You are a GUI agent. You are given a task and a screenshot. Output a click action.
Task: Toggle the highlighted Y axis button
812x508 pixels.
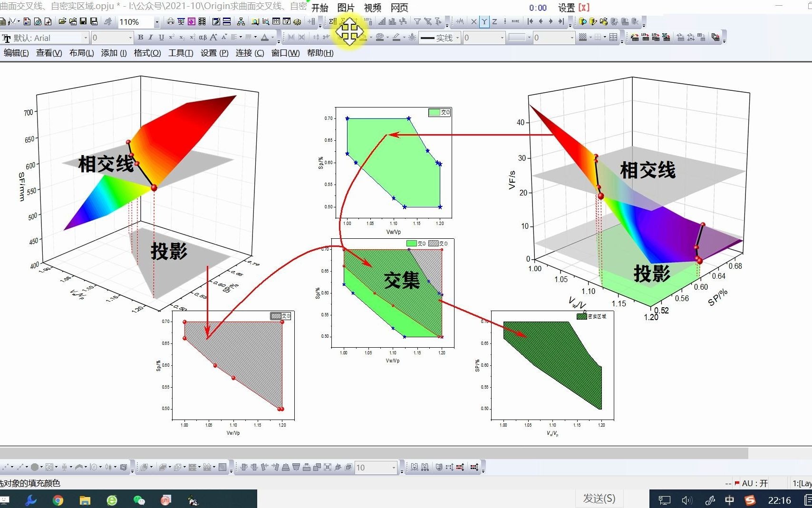484,21
